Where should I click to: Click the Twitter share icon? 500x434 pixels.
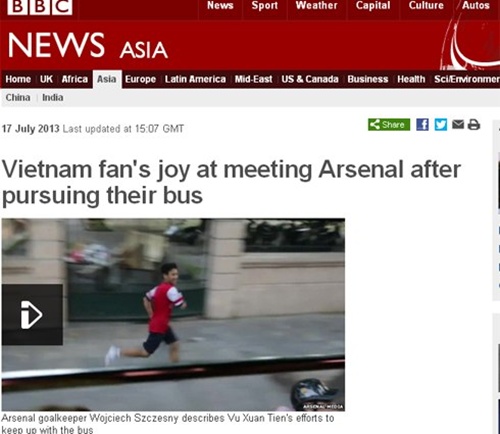pos(441,125)
